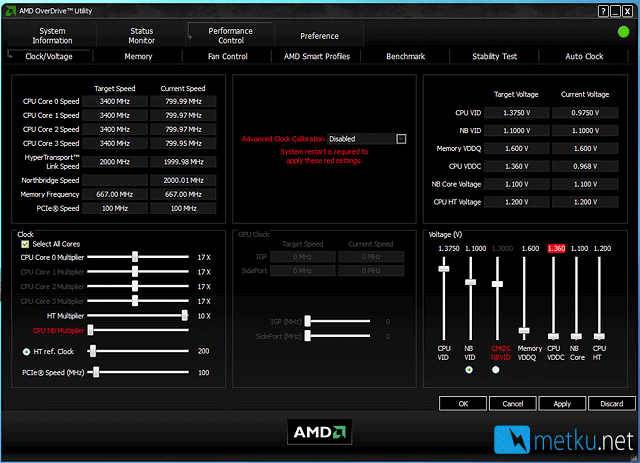Click the OK button

coord(463,403)
